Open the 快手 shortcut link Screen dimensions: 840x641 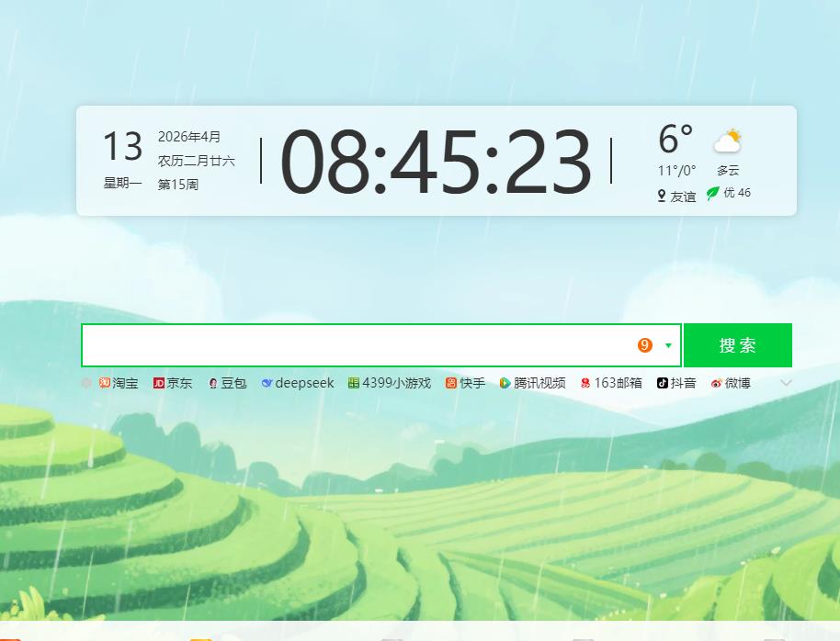466,383
